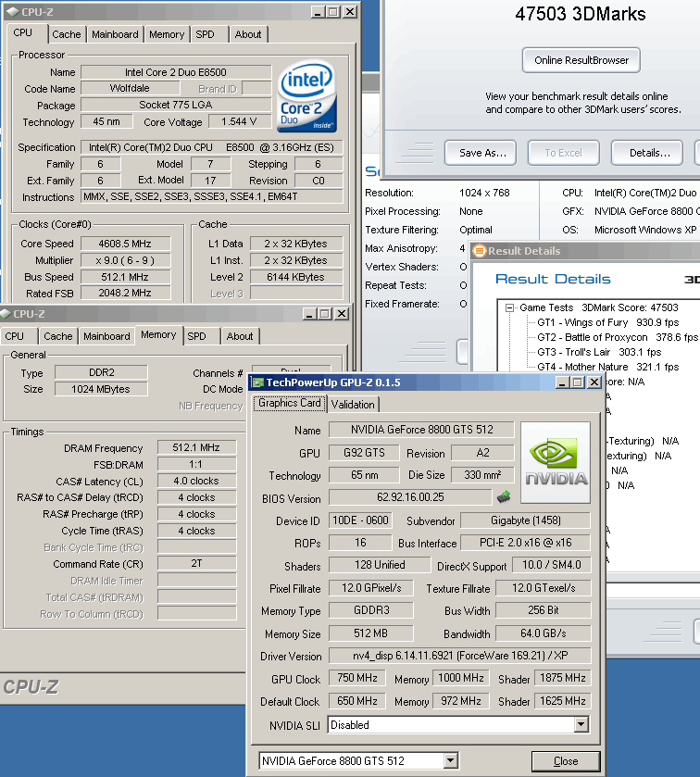
Task: Click Save As button in 3DMark
Action: tap(481, 153)
